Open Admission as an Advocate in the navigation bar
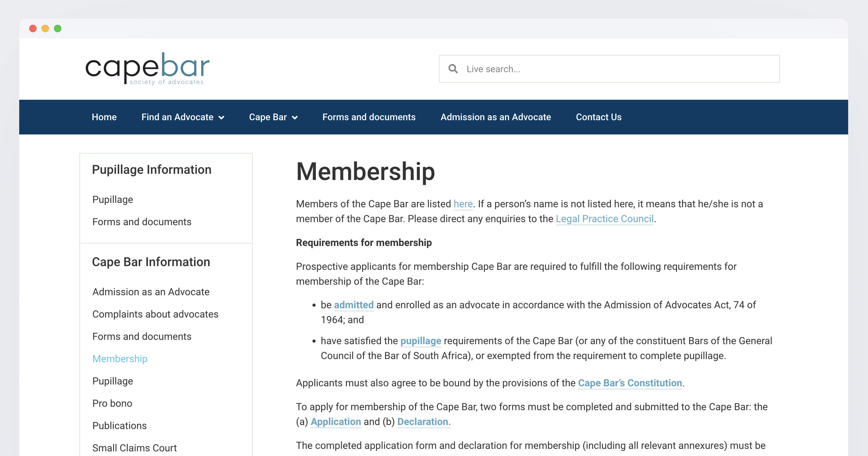868x456 pixels. (496, 117)
